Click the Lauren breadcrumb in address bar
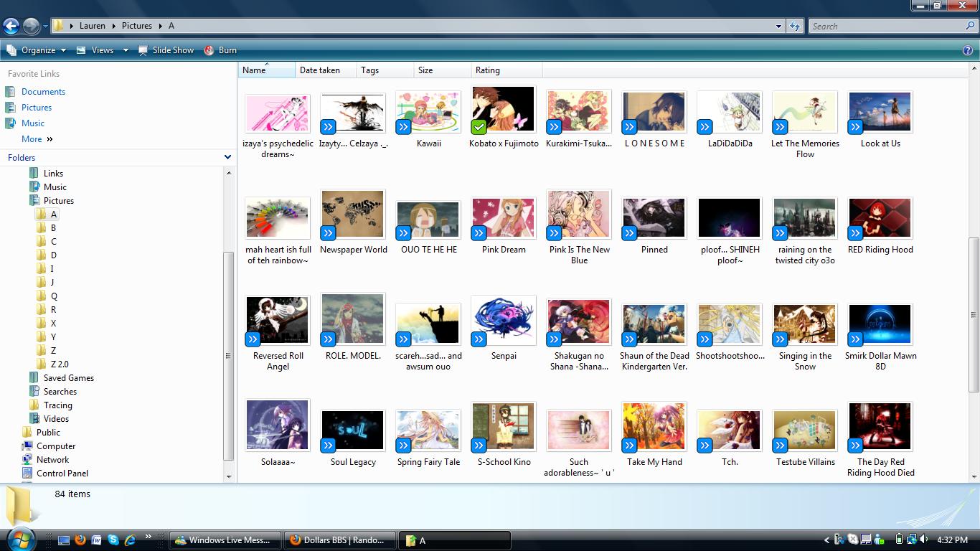980x551 pixels. tap(93, 26)
